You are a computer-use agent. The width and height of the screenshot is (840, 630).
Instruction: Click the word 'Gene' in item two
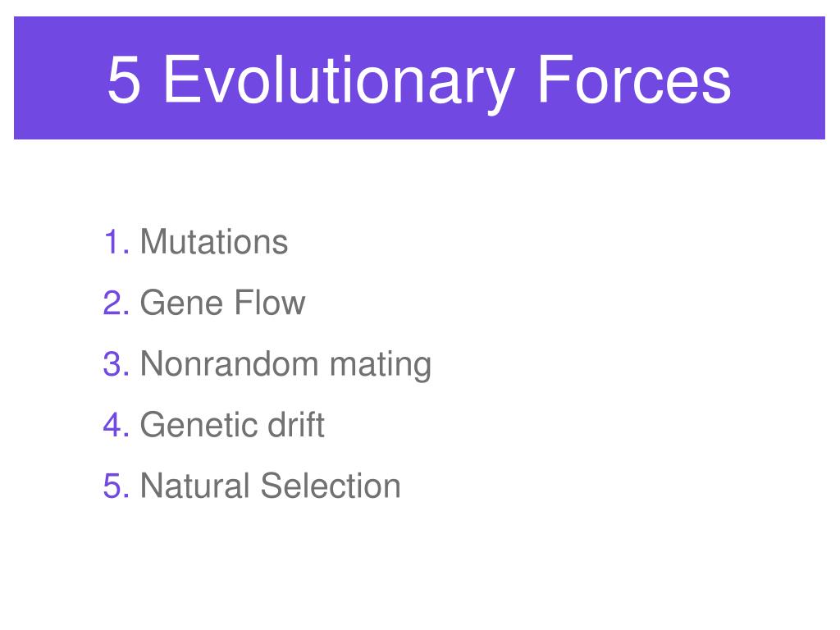point(181,303)
